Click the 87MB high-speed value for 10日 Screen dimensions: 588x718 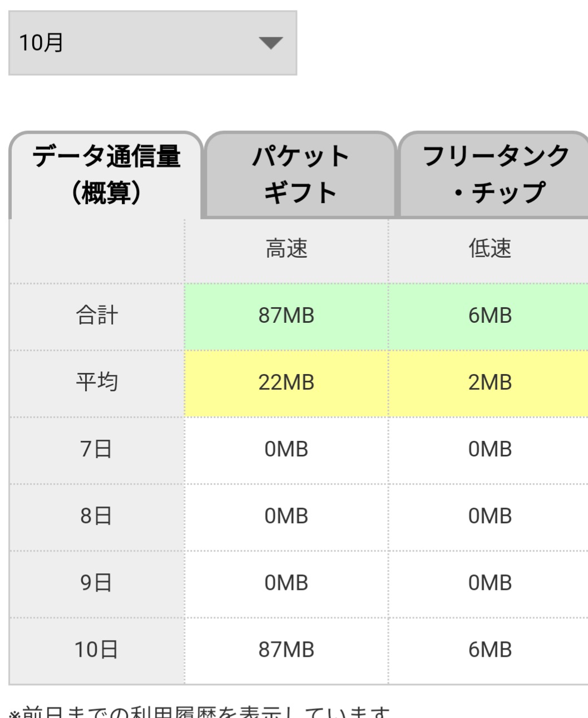tap(286, 650)
